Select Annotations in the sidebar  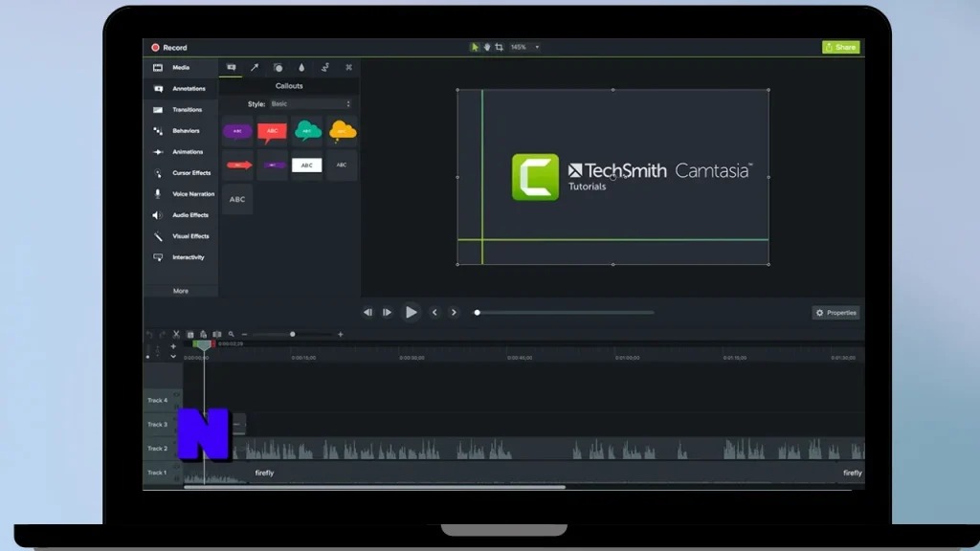click(181, 89)
